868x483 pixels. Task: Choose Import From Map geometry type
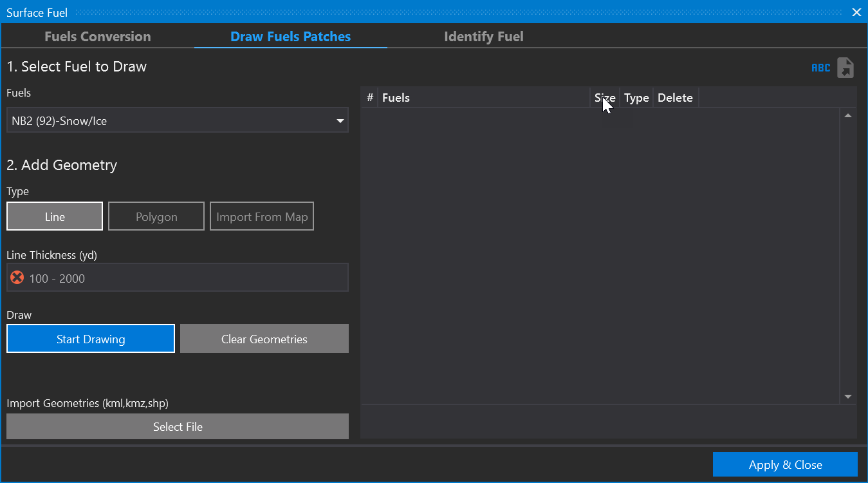[x=262, y=216]
